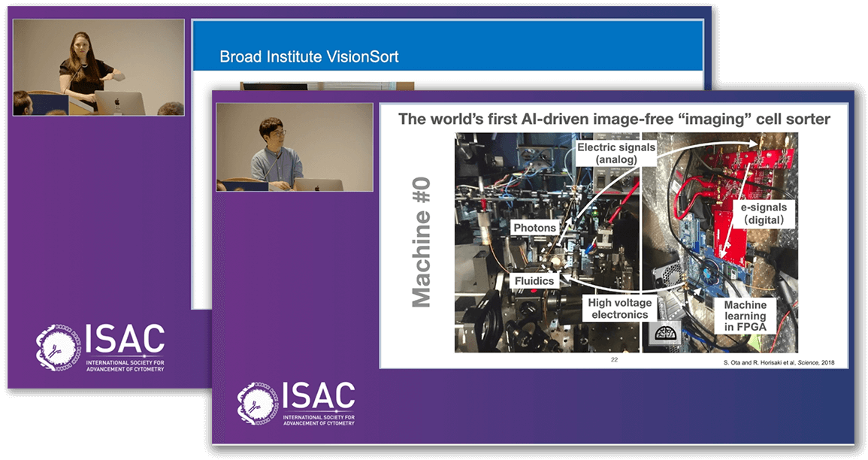Click the AI-driven image-free cell sorter heading
This screenshot has height=460, width=868.
click(x=613, y=119)
